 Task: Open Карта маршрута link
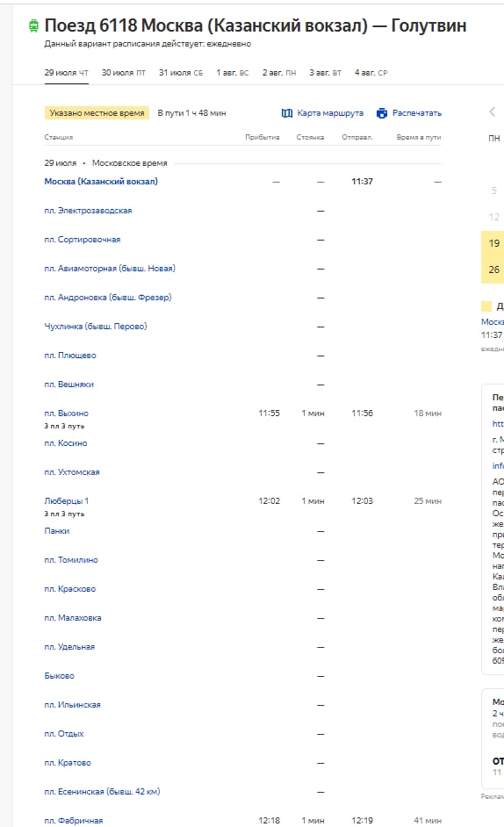coord(330,113)
